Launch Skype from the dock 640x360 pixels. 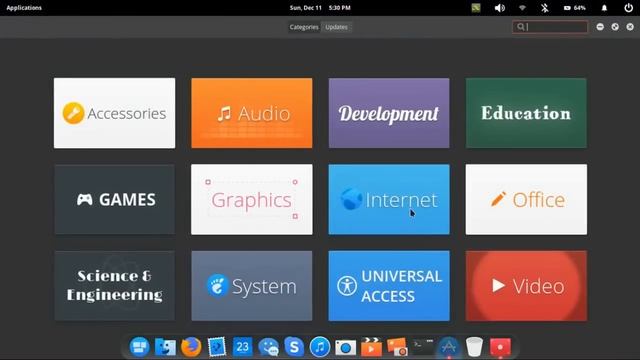coord(294,347)
